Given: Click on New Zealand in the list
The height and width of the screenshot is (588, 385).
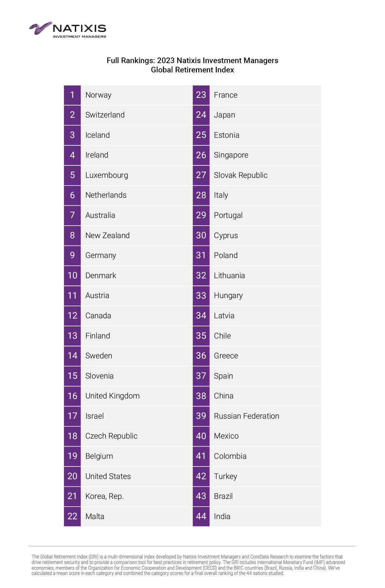Looking at the screenshot, I should (x=107, y=236).
